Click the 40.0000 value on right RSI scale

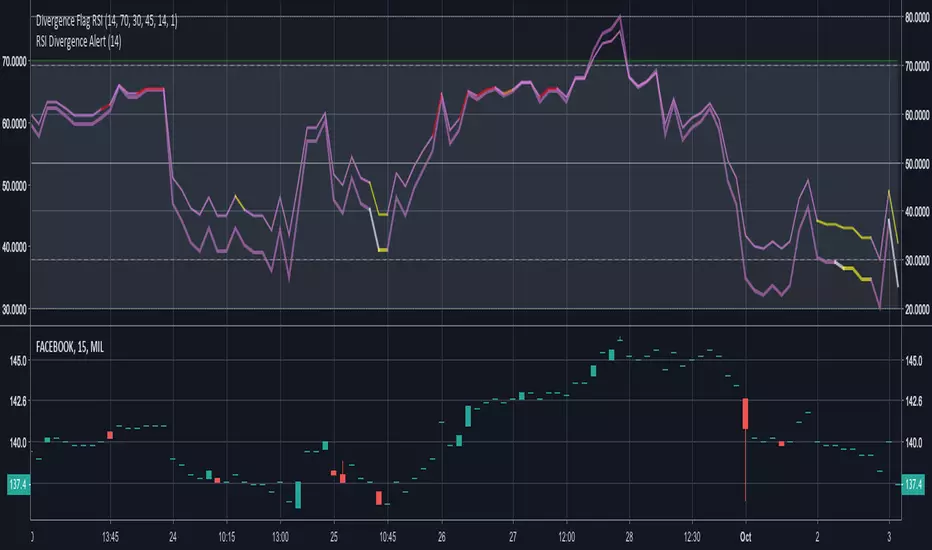click(917, 212)
